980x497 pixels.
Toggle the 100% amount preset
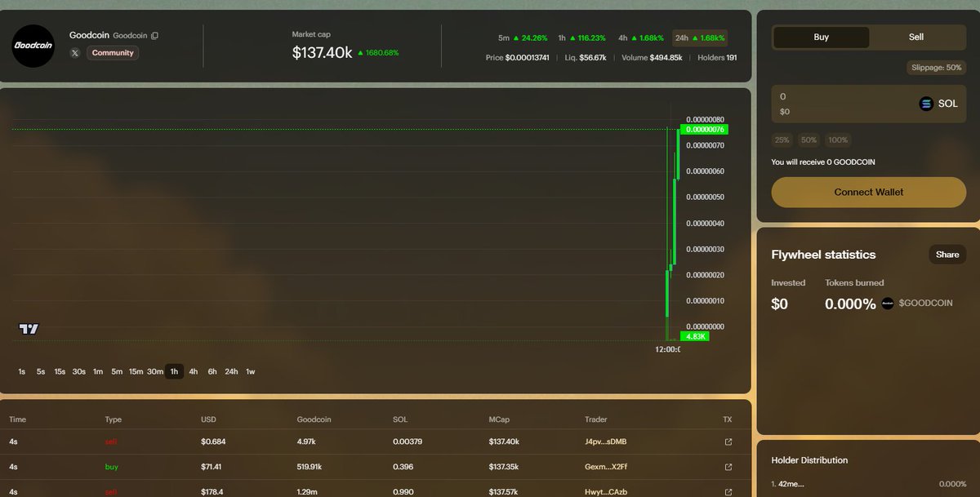[837, 140]
